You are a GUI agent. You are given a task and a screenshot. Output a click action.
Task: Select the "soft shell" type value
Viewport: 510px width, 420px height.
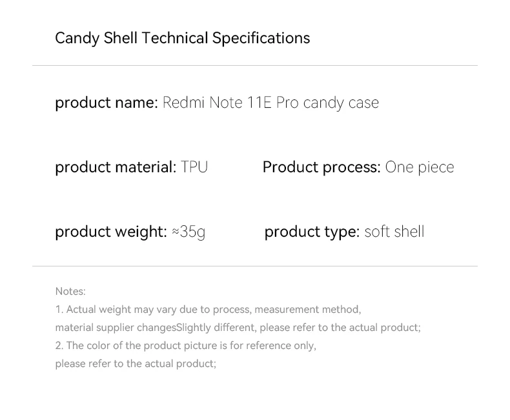pos(394,232)
